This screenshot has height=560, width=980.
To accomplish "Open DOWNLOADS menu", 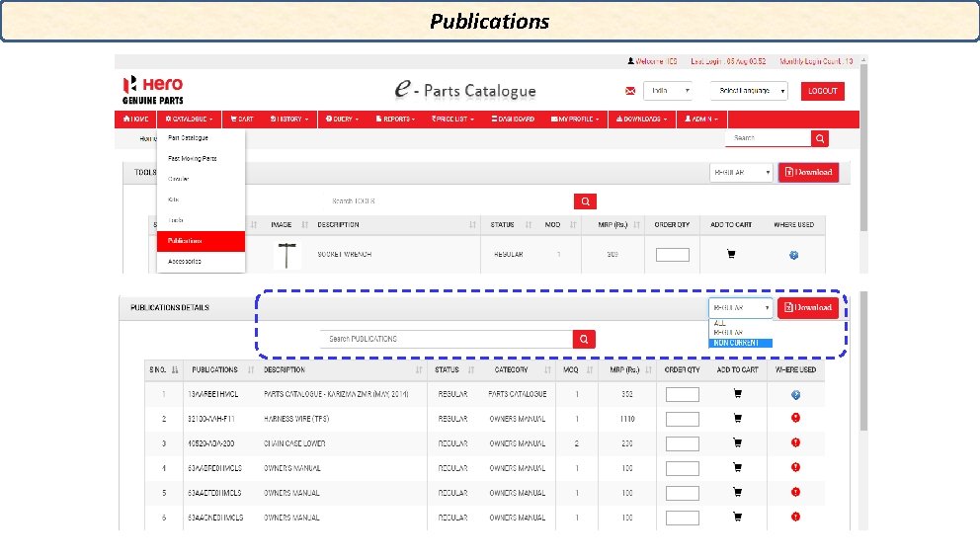I will click(x=642, y=119).
